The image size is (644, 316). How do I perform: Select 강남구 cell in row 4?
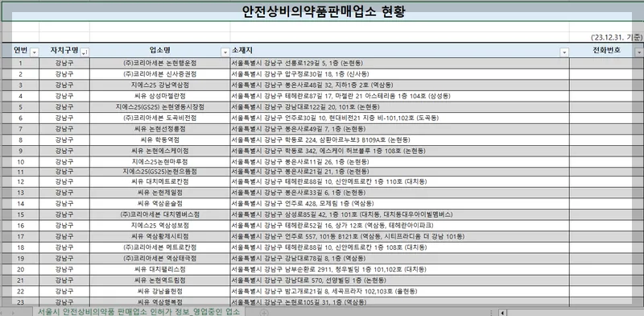(x=64, y=96)
